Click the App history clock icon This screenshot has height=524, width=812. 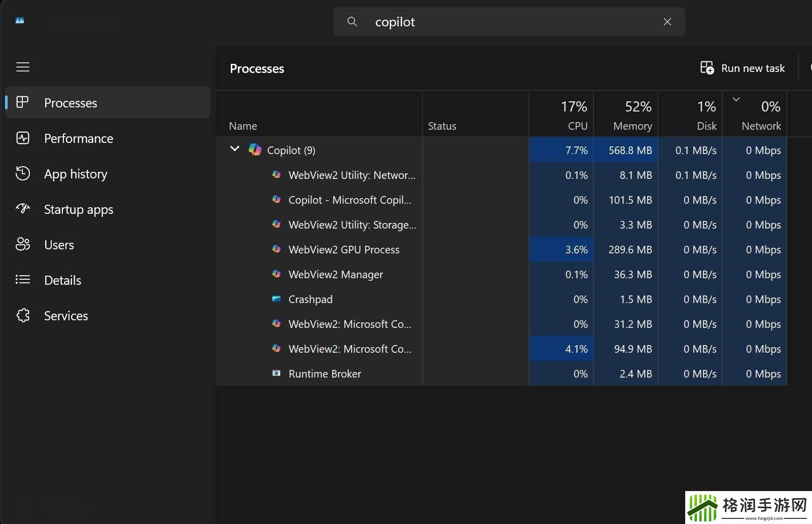coord(23,173)
